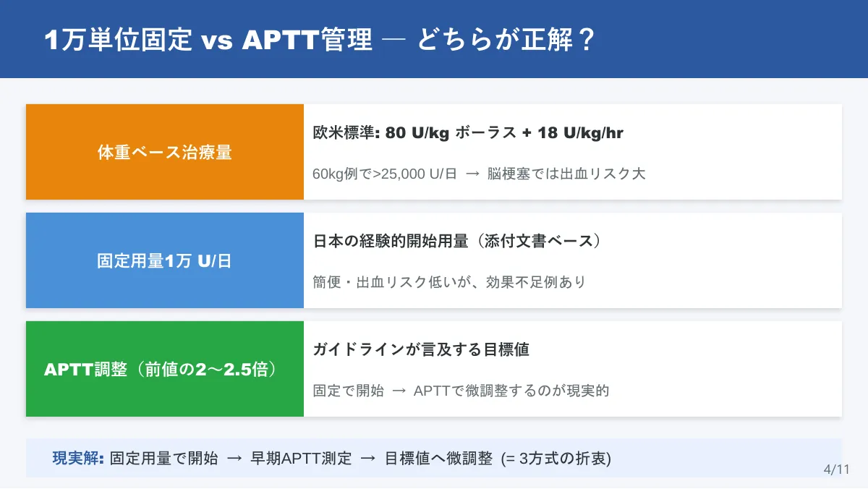This screenshot has height=489, width=868.
Task: Select the blue 固定用量1万 U/日 label box
Action: tap(165, 260)
